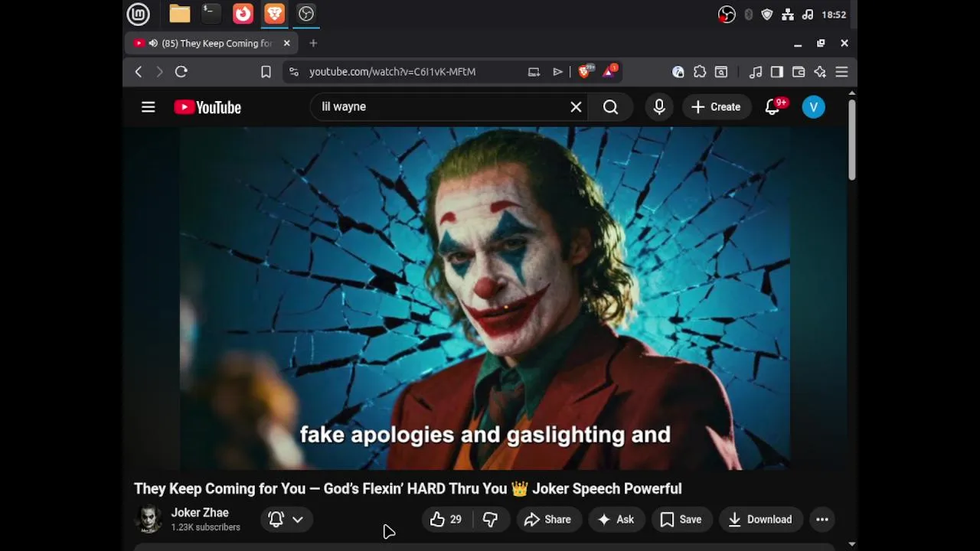Screen dimensions: 980x551
Task: Like the video with 29 likes
Action: [x=447, y=520]
